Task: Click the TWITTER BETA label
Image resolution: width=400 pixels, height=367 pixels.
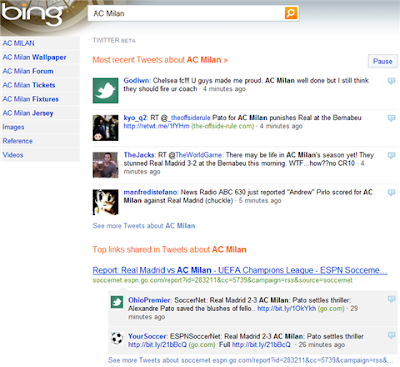Action: 114,41
